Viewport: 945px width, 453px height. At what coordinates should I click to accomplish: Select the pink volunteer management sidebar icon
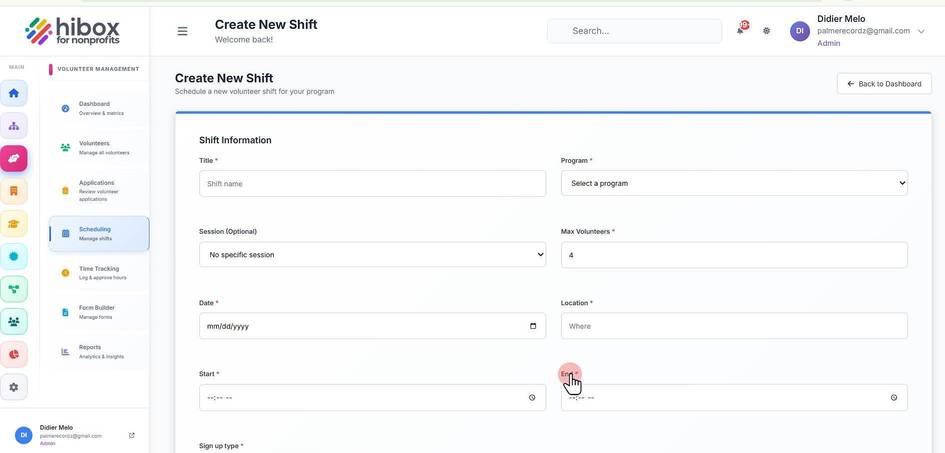(14, 158)
